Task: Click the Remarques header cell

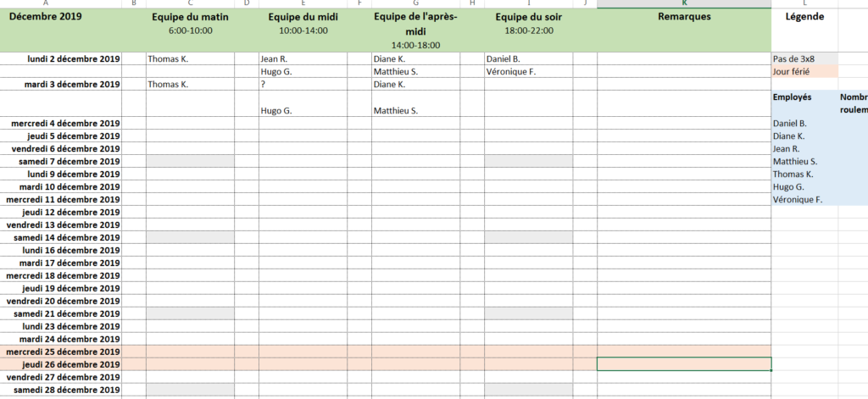Action: (x=684, y=30)
